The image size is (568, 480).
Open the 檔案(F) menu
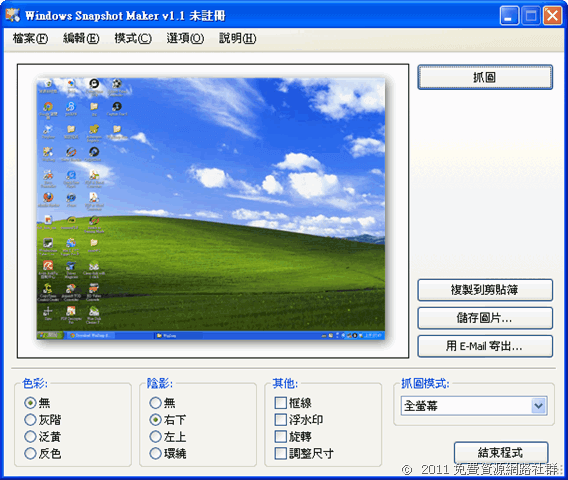[x=30, y=38]
